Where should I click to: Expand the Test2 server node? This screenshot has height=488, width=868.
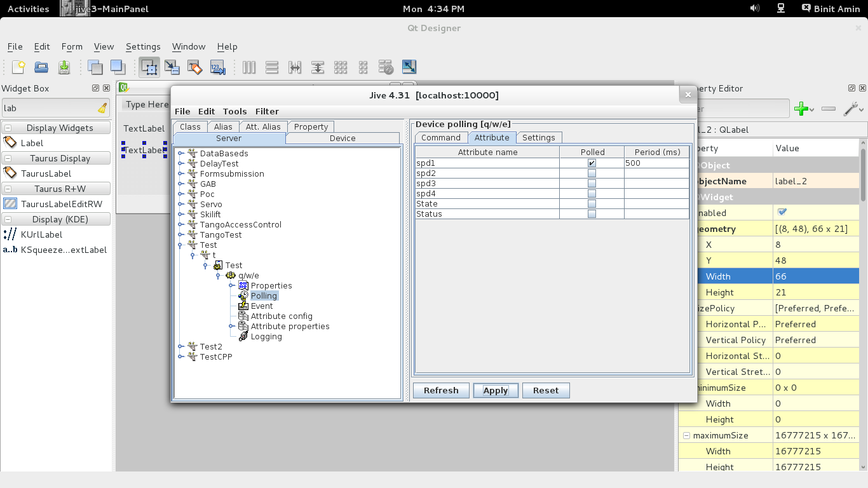(x=180, y=346)
